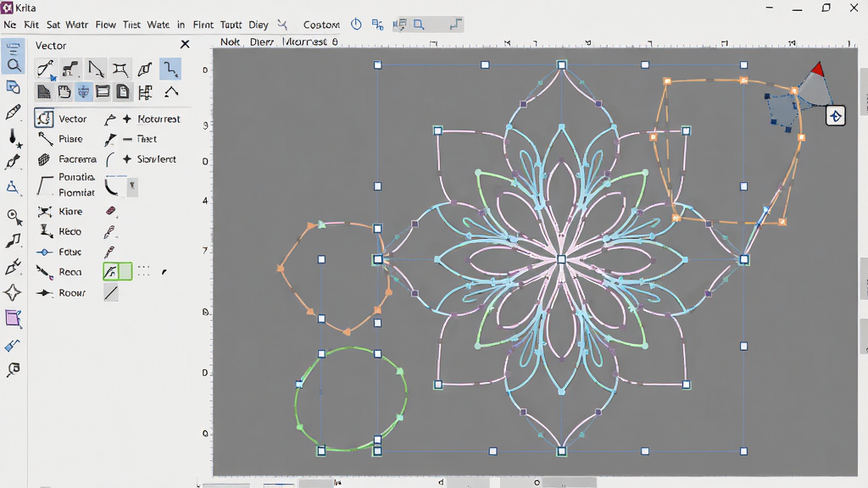
Task: Click the angled arrow icon in Vector panel
Action: click(96, 69)
